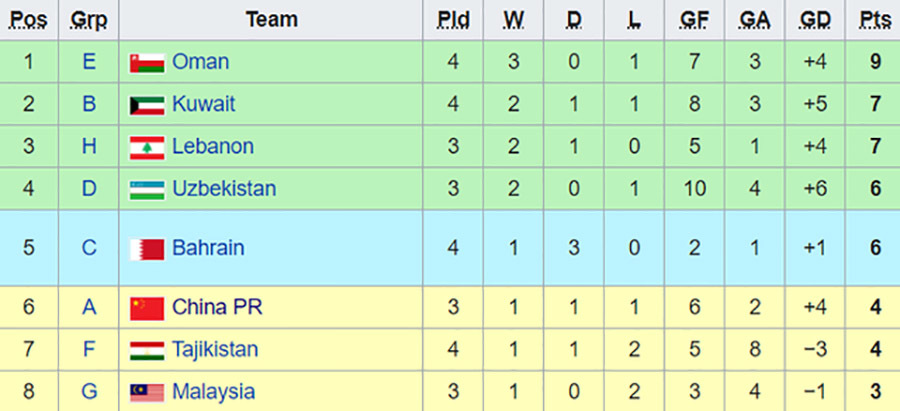Click the Pos column header
900x411 pixels.
[28, 19]
